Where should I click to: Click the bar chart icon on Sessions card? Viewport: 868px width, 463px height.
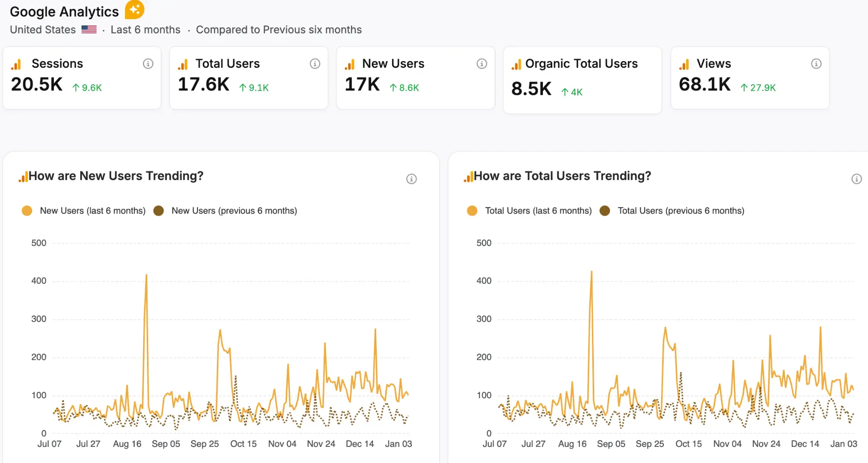point(17,64)
